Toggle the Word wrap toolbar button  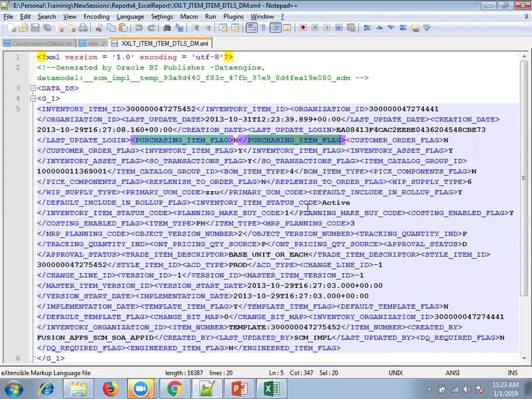point(252,28)
